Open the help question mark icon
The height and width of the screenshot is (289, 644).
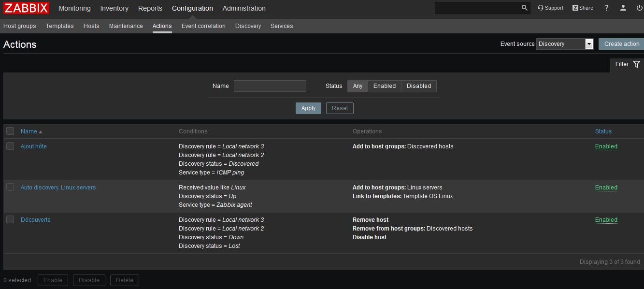pyautogui.click(x=606, y=8)
